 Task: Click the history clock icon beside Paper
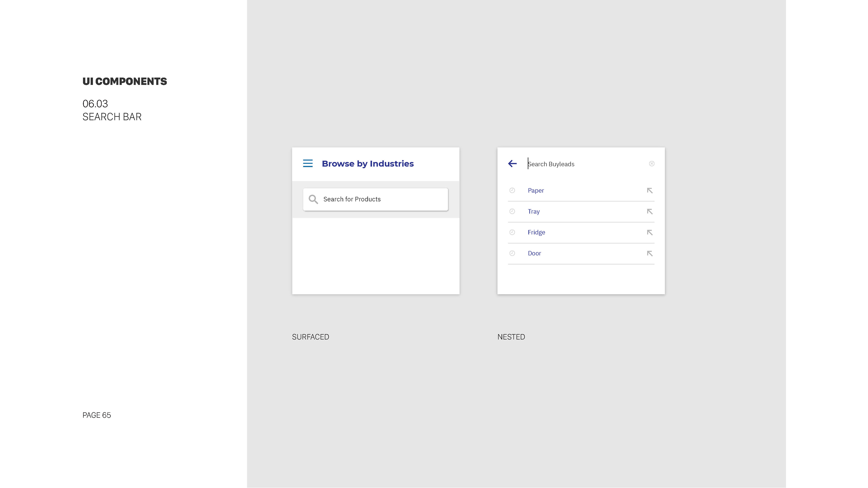[x=512, y=190]
